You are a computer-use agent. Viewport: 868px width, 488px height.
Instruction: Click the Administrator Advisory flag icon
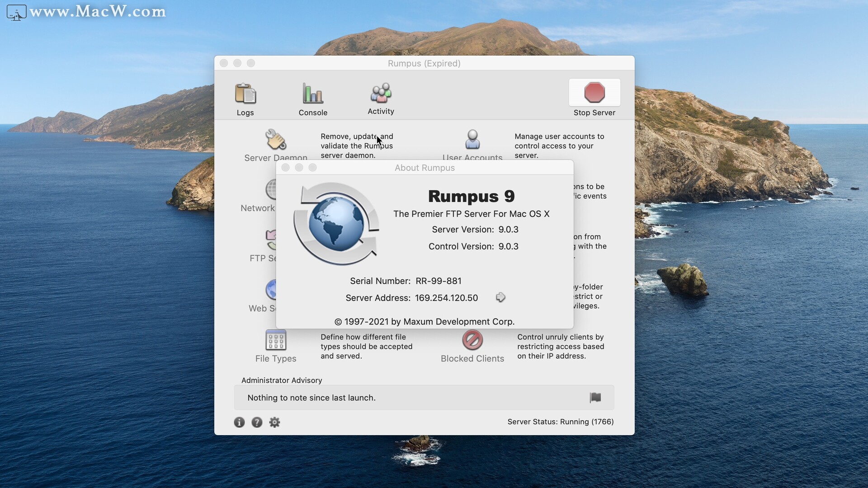pyautogui.click(x=595, y=398)
